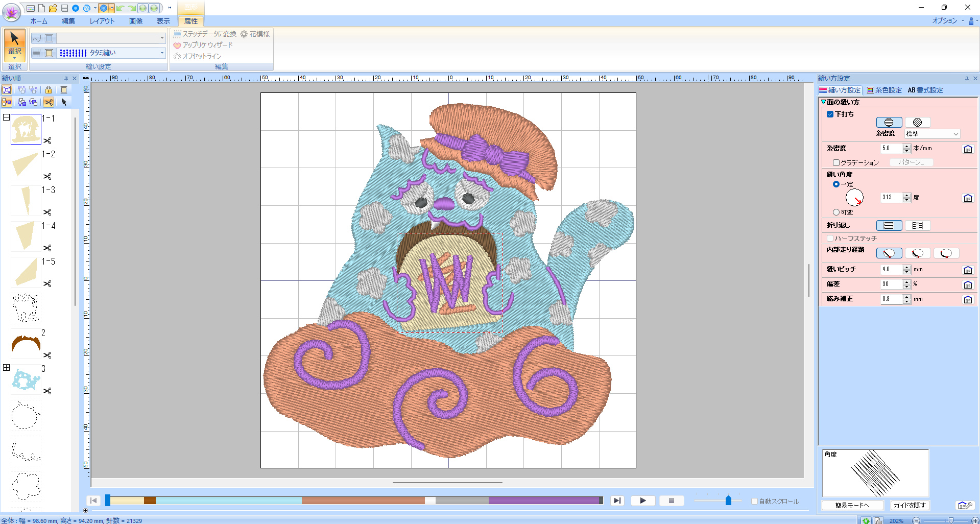The height and width of the screenshot is (524, 980).
Task: Enable the グラデーション checkbox
Action: (x=836, y=162)
